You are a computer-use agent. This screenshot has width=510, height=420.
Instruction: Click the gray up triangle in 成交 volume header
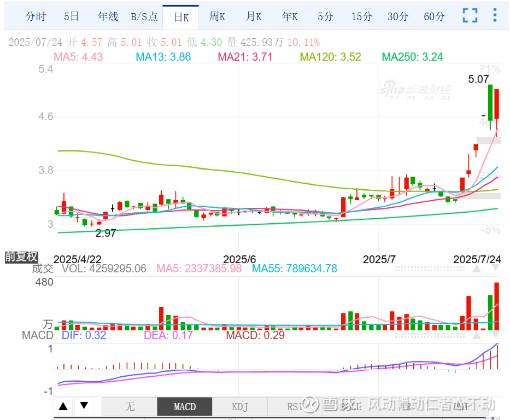pyautogui.click(x=477, y=269)
